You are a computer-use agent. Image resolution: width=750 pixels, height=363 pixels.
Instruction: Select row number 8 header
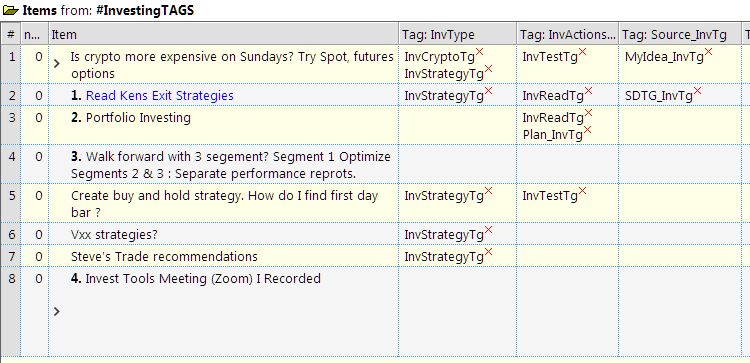[11, 311]
